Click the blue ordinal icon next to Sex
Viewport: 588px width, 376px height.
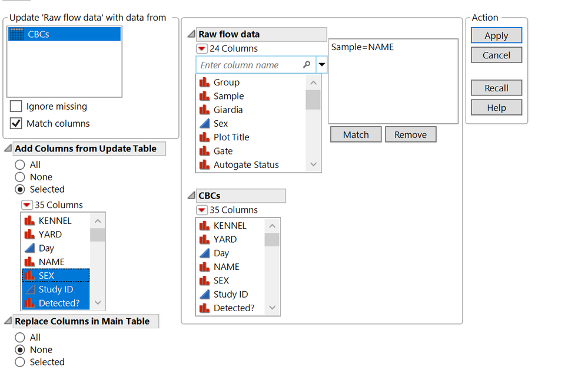(204, 123)
